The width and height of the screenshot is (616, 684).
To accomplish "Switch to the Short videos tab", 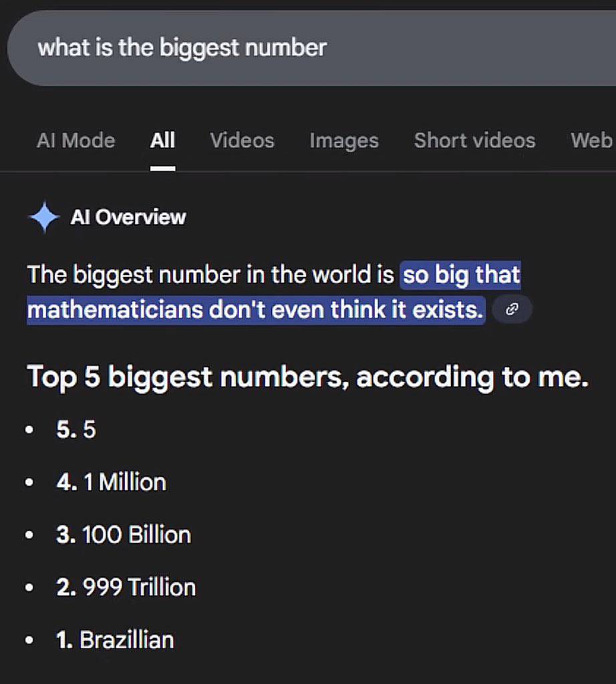I will click(474, 140).
